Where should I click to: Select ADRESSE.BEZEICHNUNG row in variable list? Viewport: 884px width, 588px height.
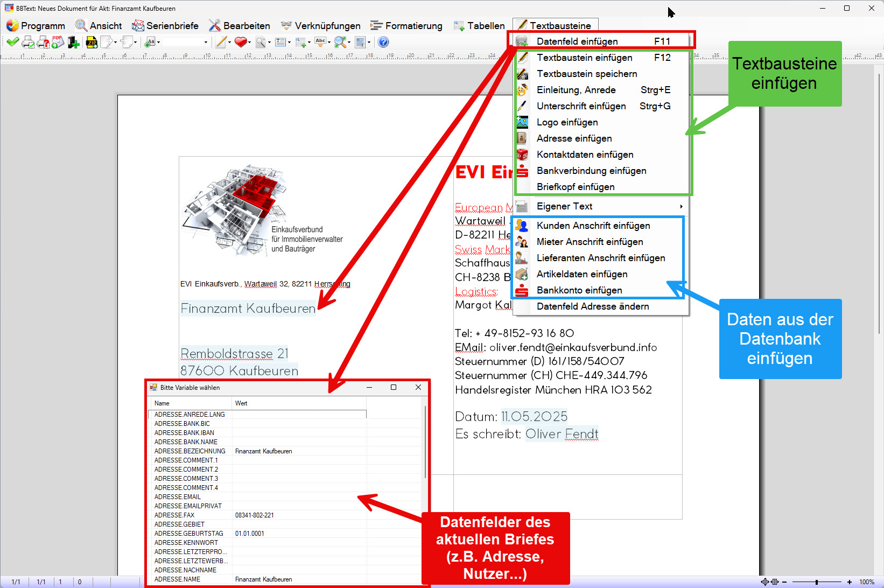[257, 451]
